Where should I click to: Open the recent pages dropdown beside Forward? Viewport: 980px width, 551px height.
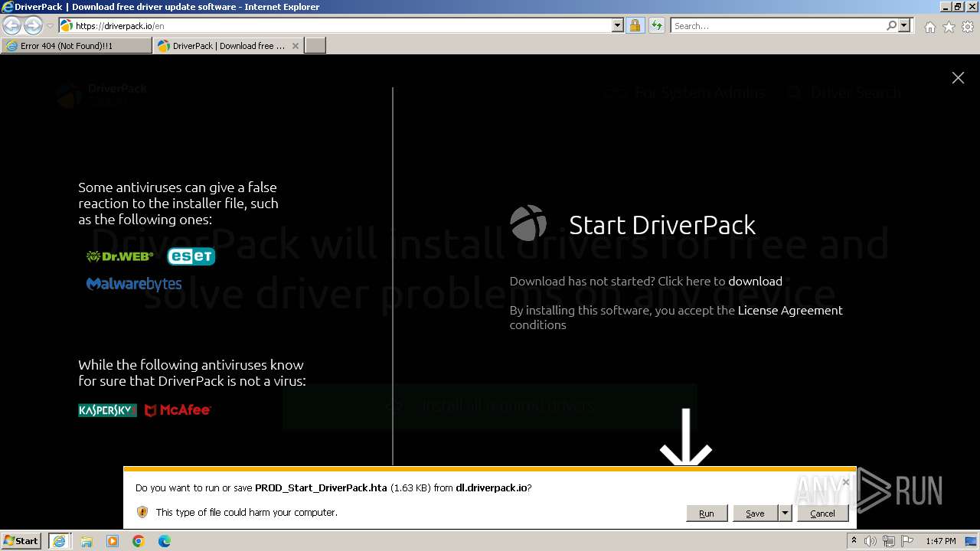(50, 26)
